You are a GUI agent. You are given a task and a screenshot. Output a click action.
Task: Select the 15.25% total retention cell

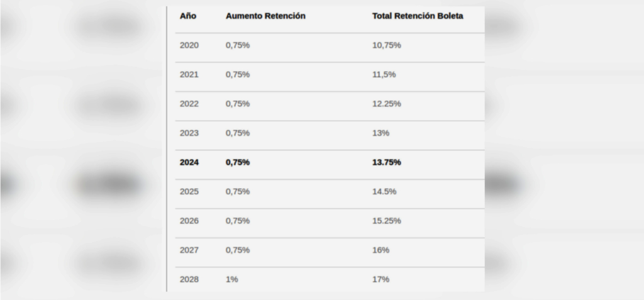[387, 221]
